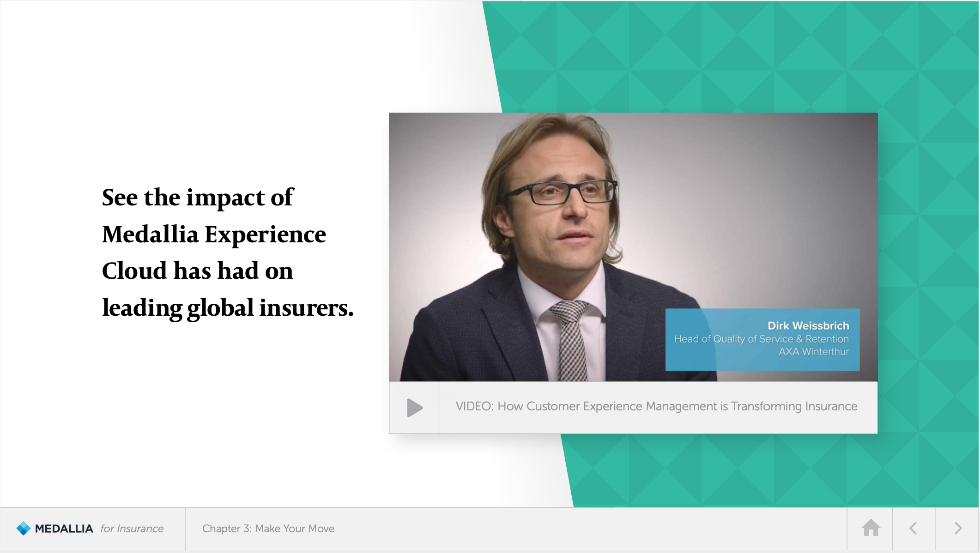Click the word 'VIDEO:' in the caption bar
Viewport: 980px width, 553px height.
coord(474,406)
